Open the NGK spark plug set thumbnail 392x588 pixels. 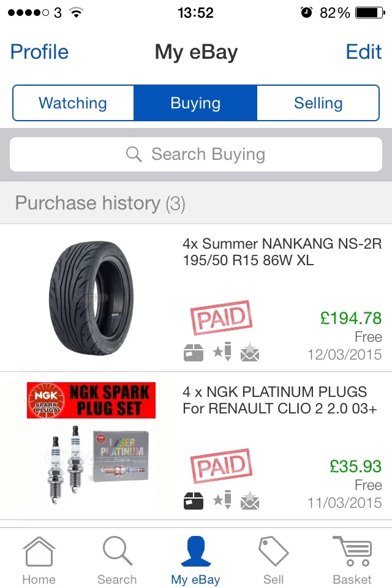pyautogui.click(x=91, y=443)
